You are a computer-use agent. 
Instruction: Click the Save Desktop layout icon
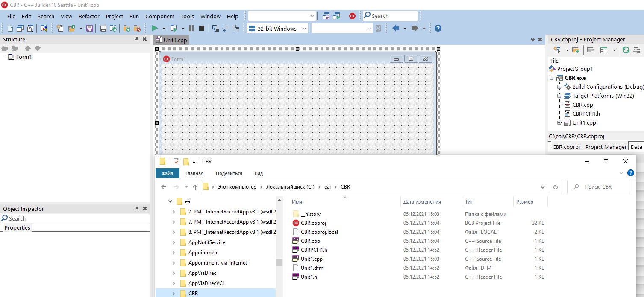(x=326, y=16)
